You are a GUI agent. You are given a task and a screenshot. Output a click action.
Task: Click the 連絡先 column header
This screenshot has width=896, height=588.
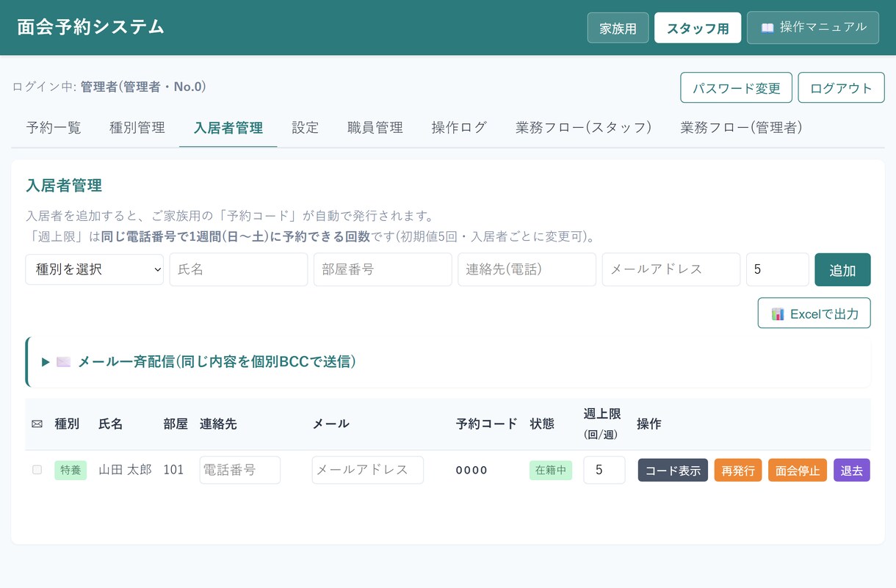click(218, 424)
